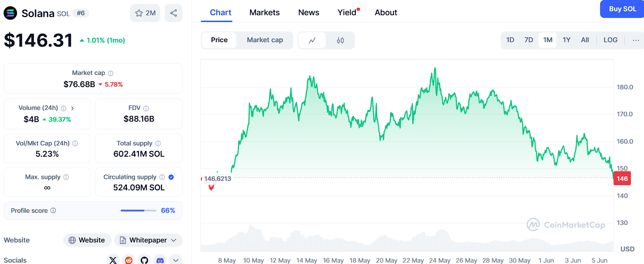Click the 602.41M SOL total supply value

pos(139,154)
